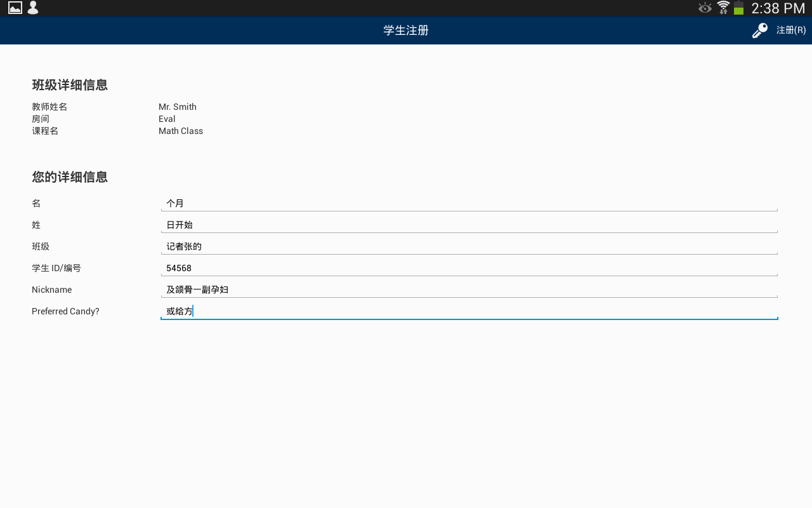The image size is (812, 508).
Task: Open the person notification icon in status bar
Action: pyautogui.click(x=33, y=8)
